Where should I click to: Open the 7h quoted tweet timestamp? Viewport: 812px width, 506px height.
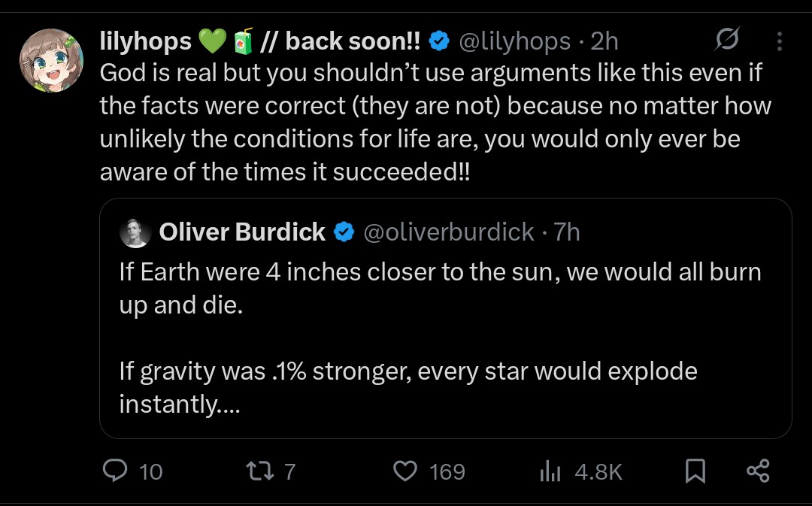point(567,232)
